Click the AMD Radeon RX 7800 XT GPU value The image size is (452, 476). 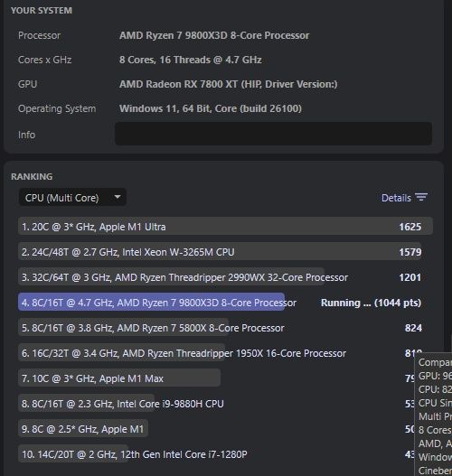[228, 84]
